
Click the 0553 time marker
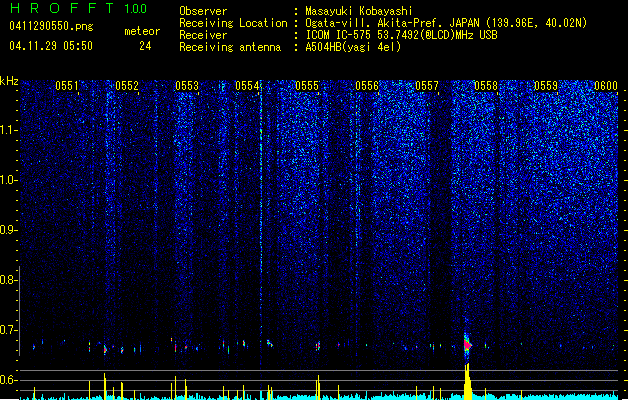tap(187, 86)
